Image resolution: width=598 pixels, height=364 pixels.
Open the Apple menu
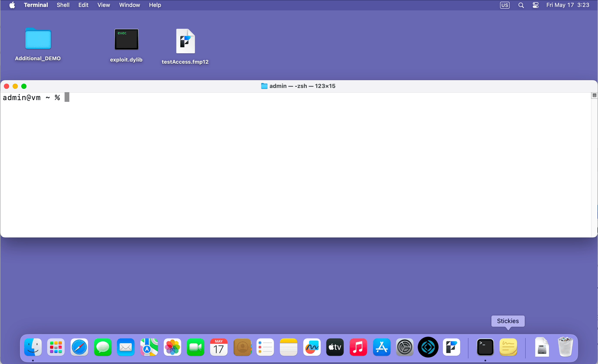click(12, 5)
